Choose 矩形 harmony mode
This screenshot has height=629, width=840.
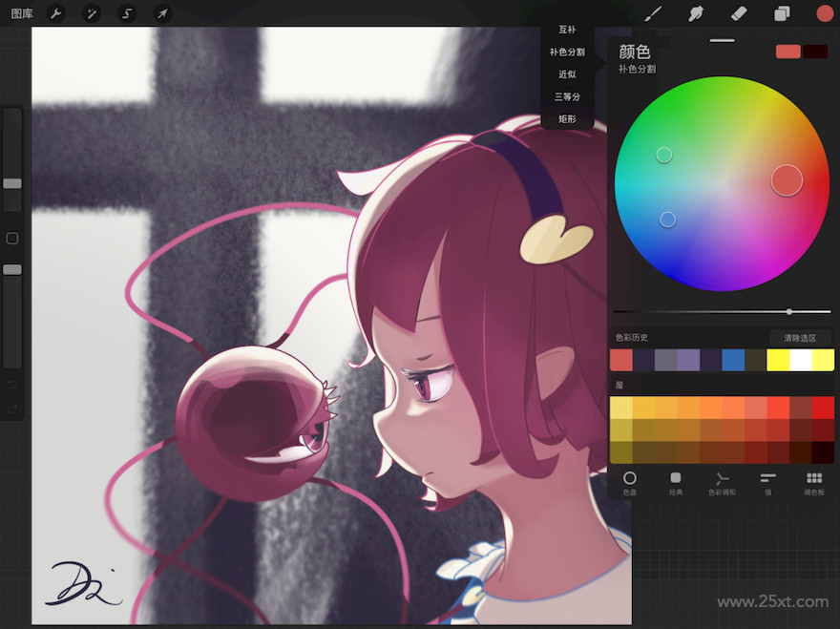pyautogui.click(x=567, y=119)
